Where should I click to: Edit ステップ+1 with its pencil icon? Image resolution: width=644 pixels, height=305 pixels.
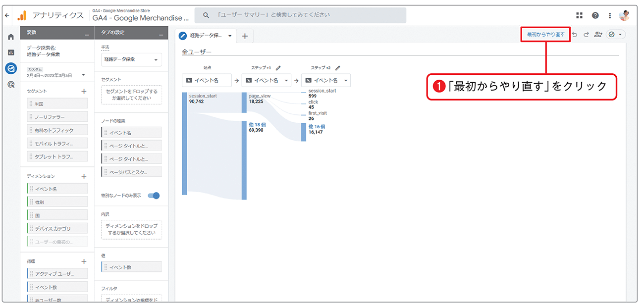coord(278,68)
